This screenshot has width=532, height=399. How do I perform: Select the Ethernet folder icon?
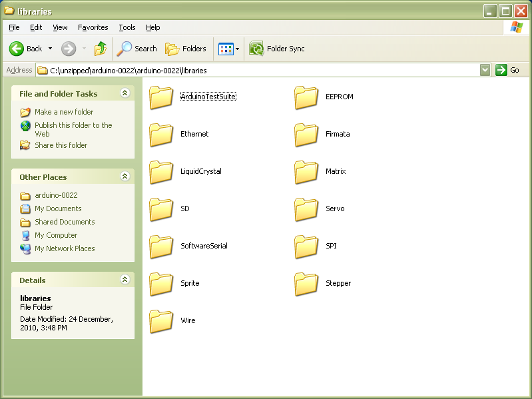pyautogui.click(x=161, y=135)
